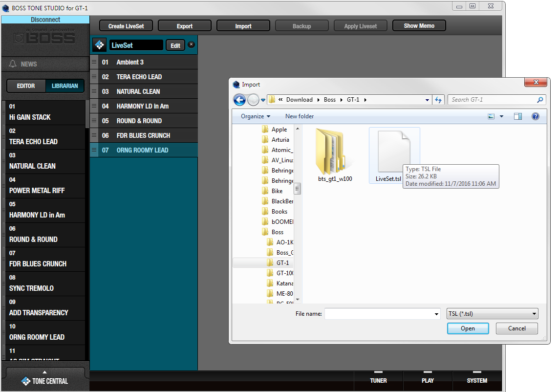Open the view options dropdown arrow
The width and height of the screenshot is (558, 392).
click(x=501, y=116)
